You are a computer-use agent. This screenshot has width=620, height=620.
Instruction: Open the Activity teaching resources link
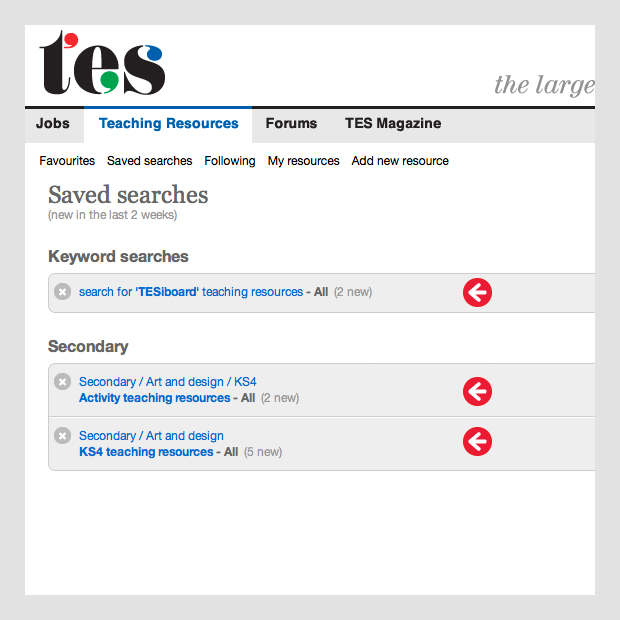[x=154, y=398]
